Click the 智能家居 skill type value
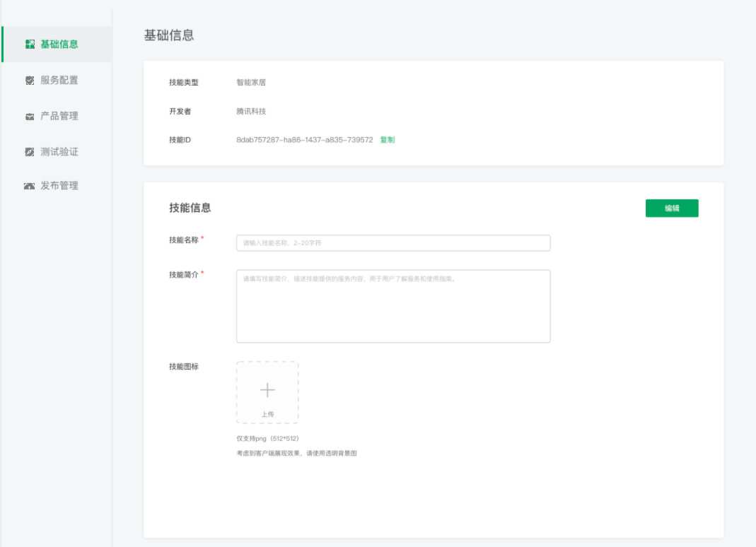 pyautogui.click(x=251, y=83)
